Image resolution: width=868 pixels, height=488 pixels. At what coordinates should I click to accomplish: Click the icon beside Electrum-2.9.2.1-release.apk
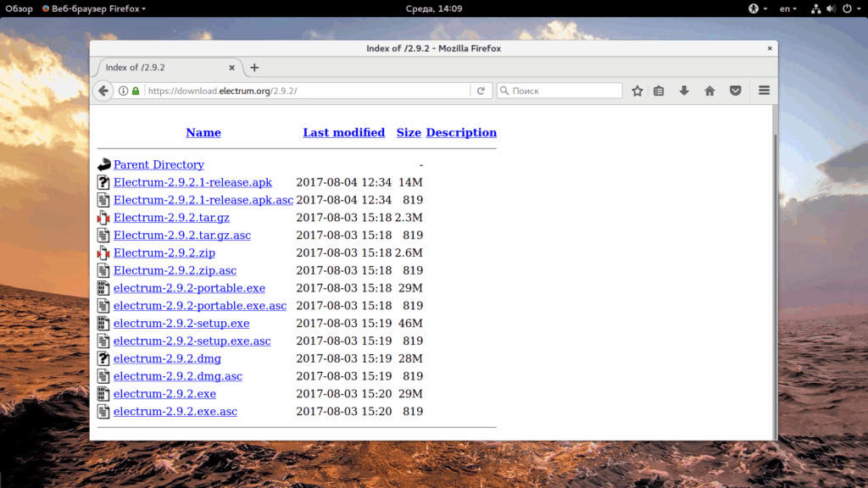pyautogui.click(x=103, y=182)
